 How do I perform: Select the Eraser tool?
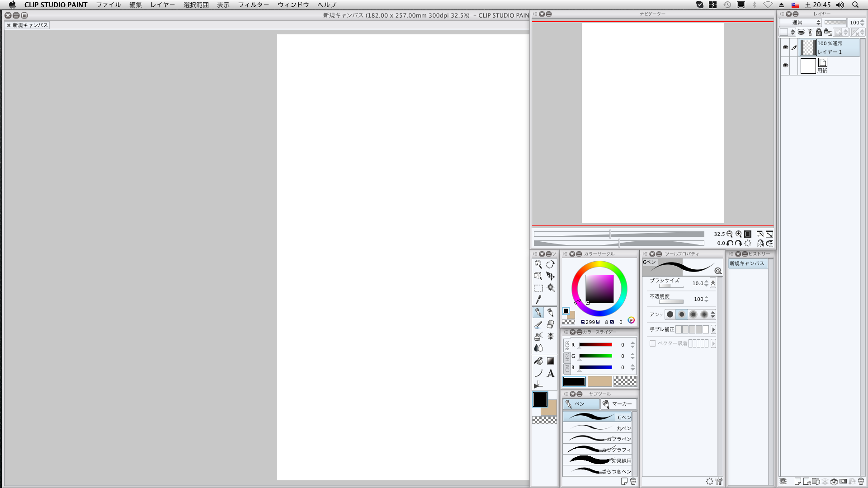pyautogui.click(x=550, y=324)
